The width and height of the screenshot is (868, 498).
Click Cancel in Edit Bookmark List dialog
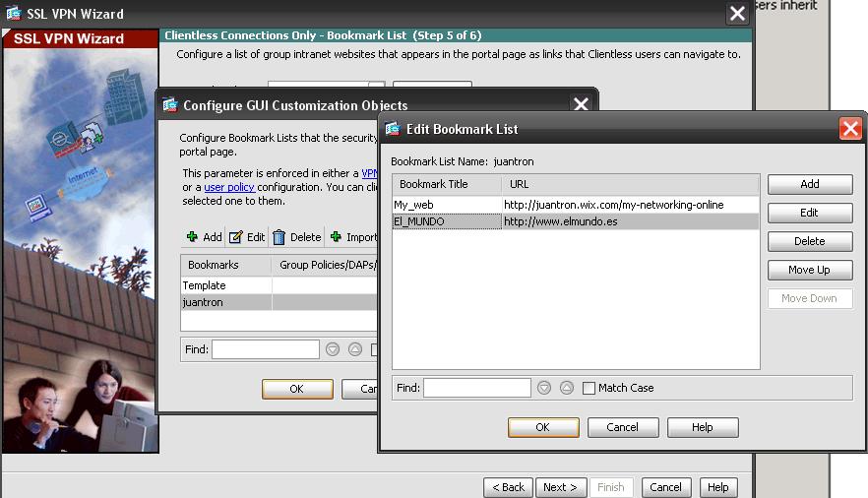[623, 427]
